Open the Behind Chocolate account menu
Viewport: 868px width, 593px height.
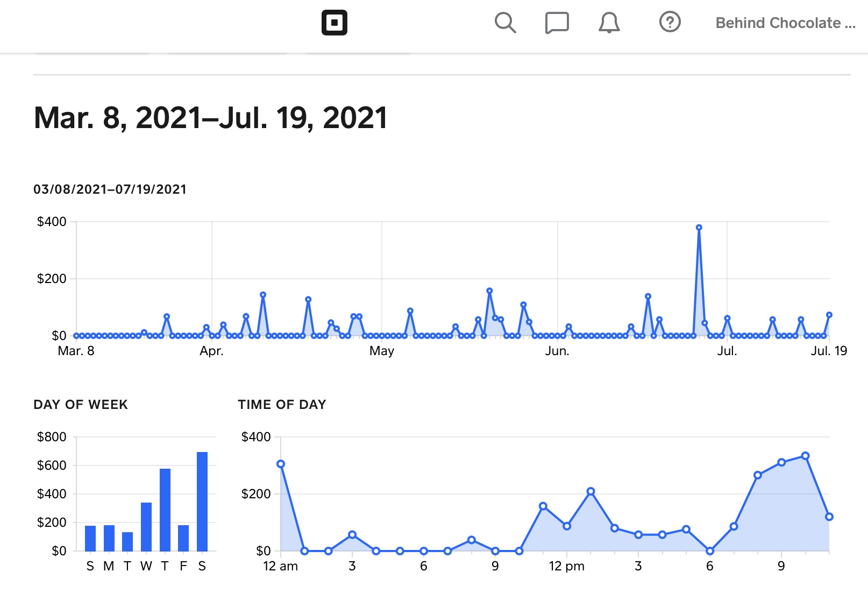[x=785, y=23]
